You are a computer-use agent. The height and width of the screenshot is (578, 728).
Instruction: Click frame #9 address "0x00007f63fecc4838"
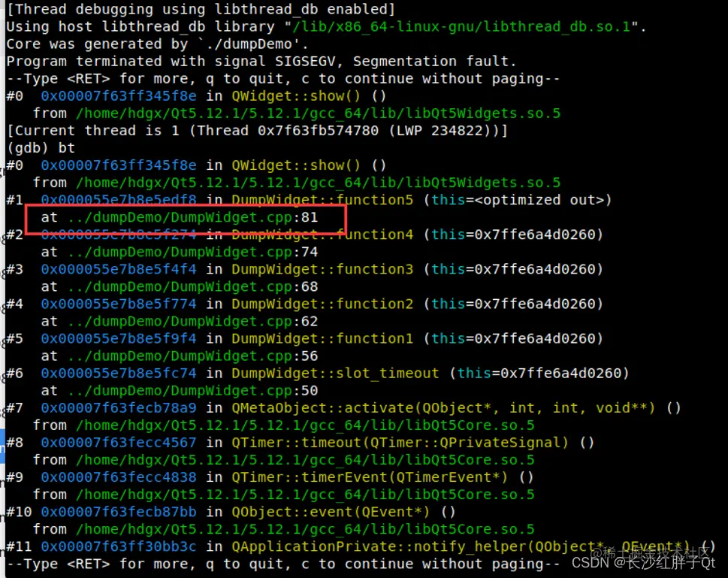pyautogui.click(x=119, y=477)
